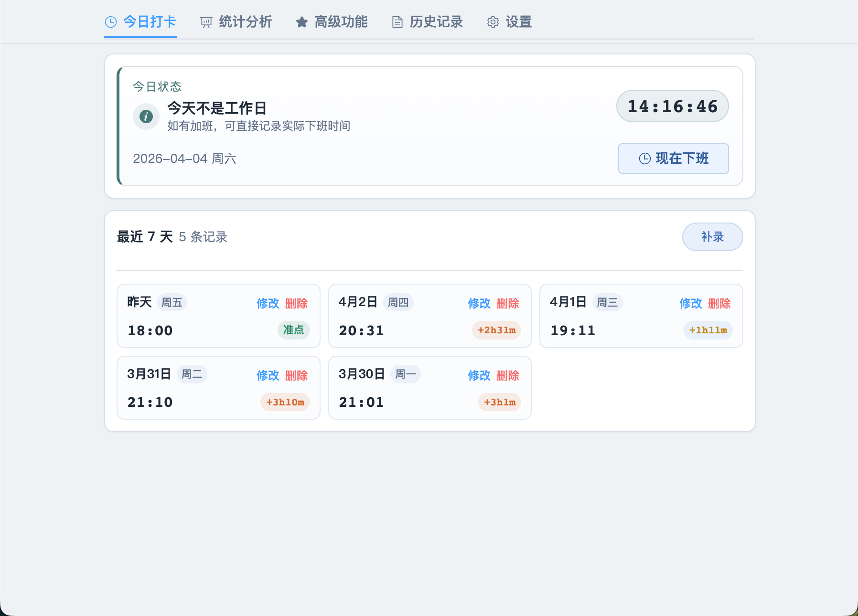Click the info icon in 今日状态 card

146,117
